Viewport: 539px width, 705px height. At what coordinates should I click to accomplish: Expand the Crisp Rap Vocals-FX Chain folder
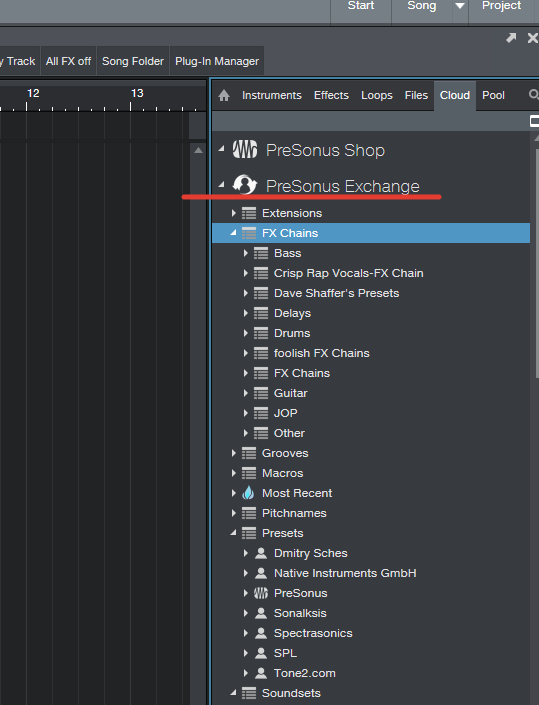[x=245, y=273]
